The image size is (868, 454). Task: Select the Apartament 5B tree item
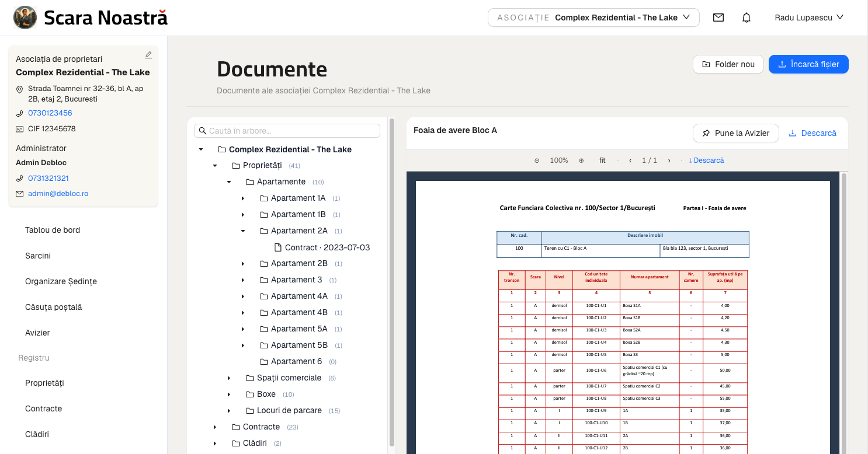299,345
